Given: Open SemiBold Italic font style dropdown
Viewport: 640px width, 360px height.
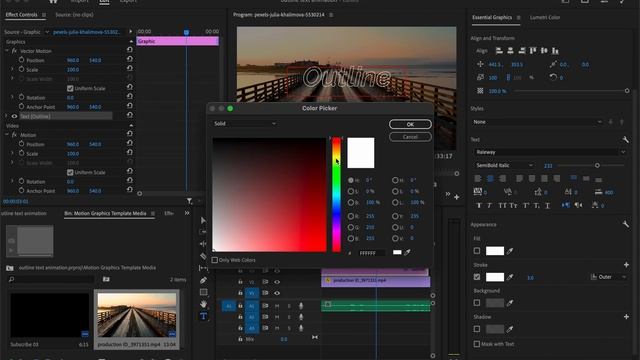Looking at the screenshot, I should [504, 165].
